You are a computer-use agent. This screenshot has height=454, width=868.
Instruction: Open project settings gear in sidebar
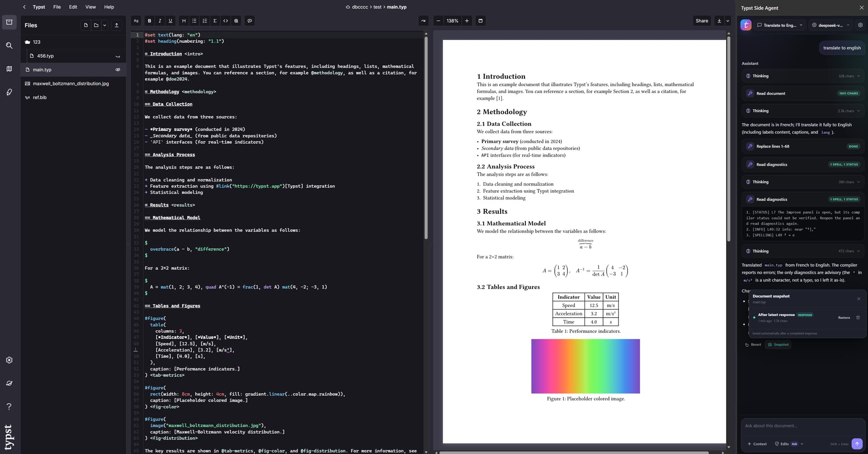[x=9, y=360]
